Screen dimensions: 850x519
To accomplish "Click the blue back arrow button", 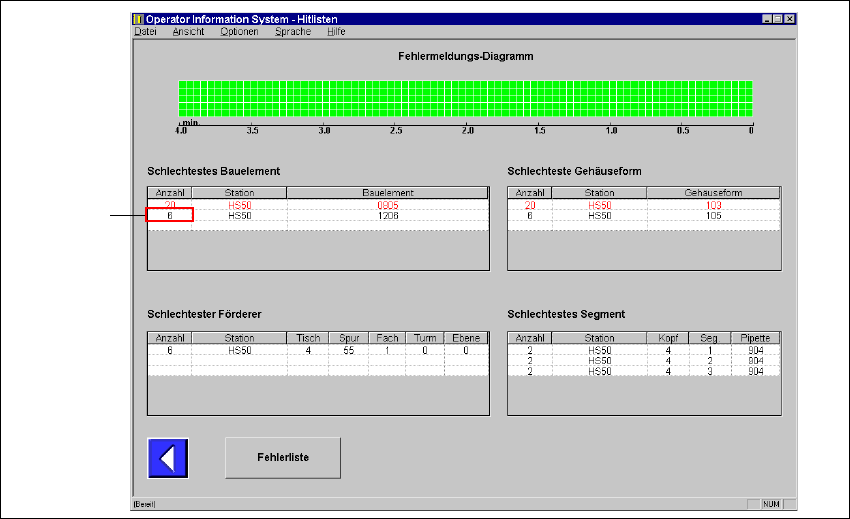I will click(x=168, y=458).
